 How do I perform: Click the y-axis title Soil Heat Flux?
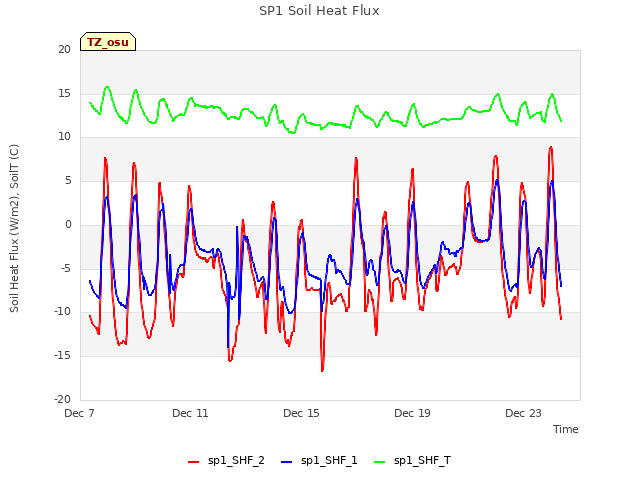coord(14,228)
